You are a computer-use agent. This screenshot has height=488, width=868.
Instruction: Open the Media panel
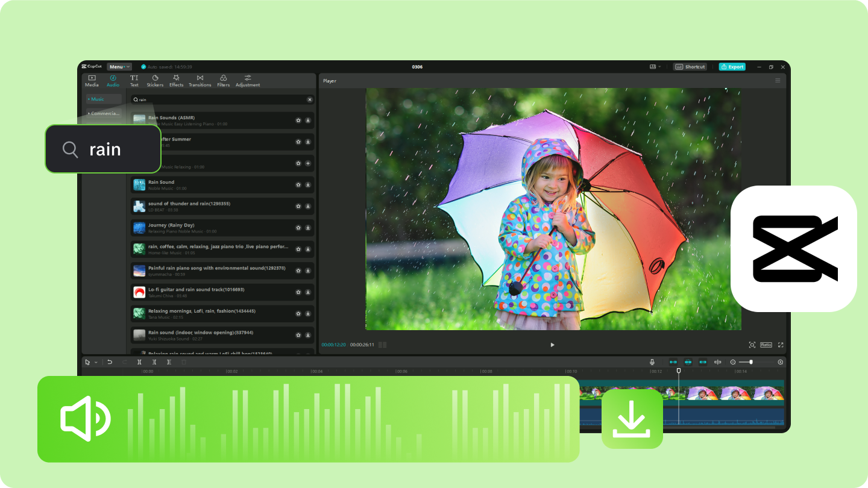pos(92,81)
